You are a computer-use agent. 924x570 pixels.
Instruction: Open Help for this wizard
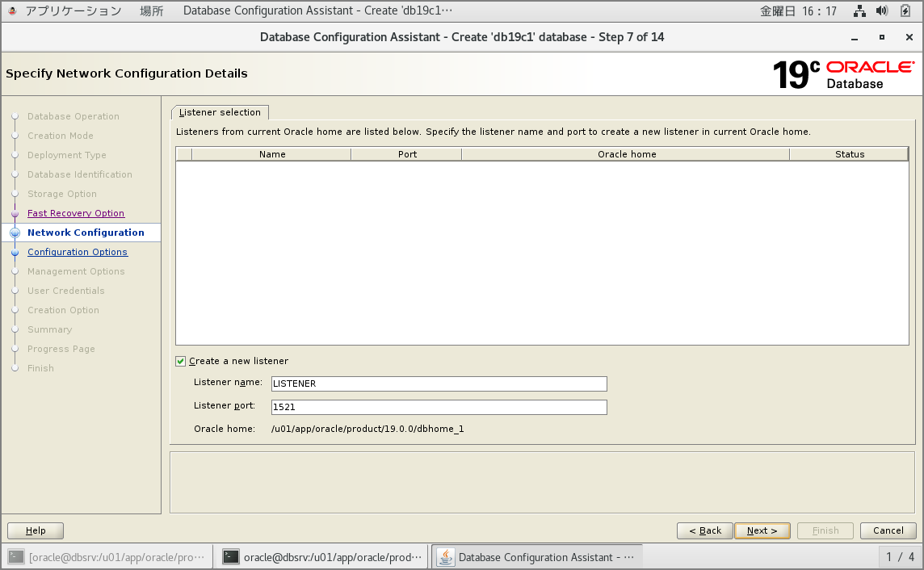[x=36, y=530]
